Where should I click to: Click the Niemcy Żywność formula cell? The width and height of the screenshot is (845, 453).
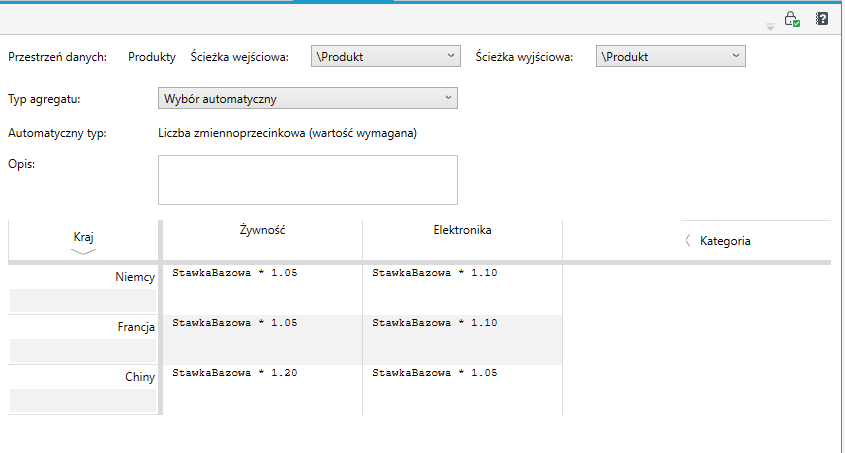pyautogui.click(x=262, y=290)
